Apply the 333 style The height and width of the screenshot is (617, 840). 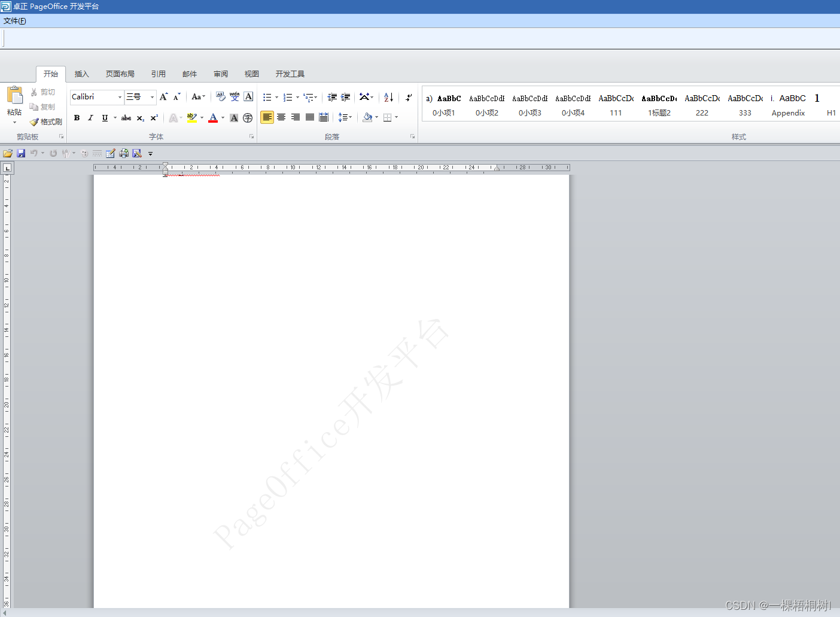coord(745,105)
